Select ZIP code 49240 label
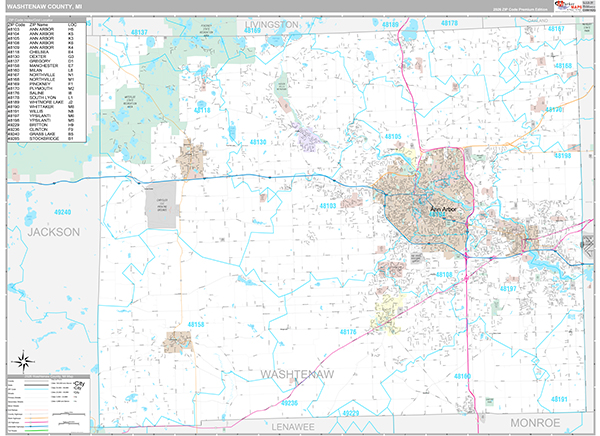Image resolution: width=600 pixels, height=436 pixels. pos(63,213)
